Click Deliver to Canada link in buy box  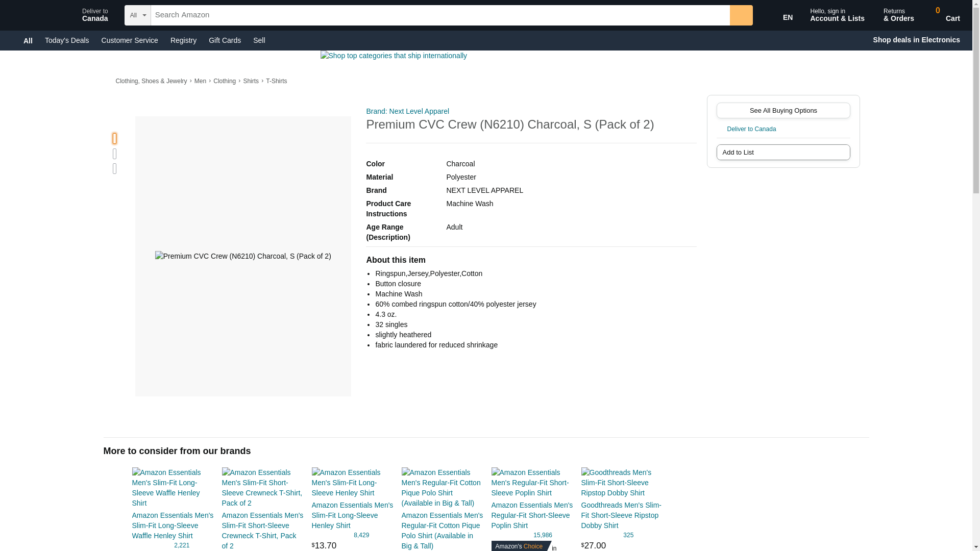pyautogui.click(x=751, y=129)
